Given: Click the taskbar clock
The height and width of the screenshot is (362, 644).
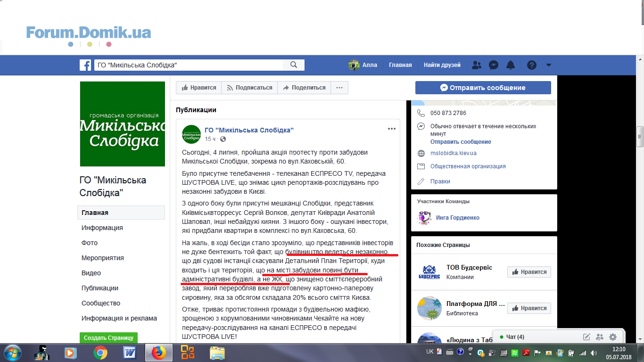Looking at the screenshot, I should (619, 353).
